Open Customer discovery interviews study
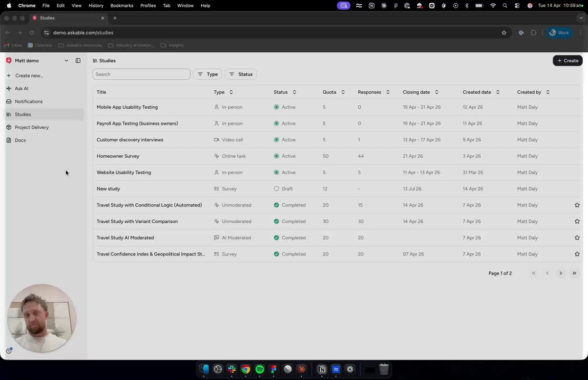 [x=130, y=140]
